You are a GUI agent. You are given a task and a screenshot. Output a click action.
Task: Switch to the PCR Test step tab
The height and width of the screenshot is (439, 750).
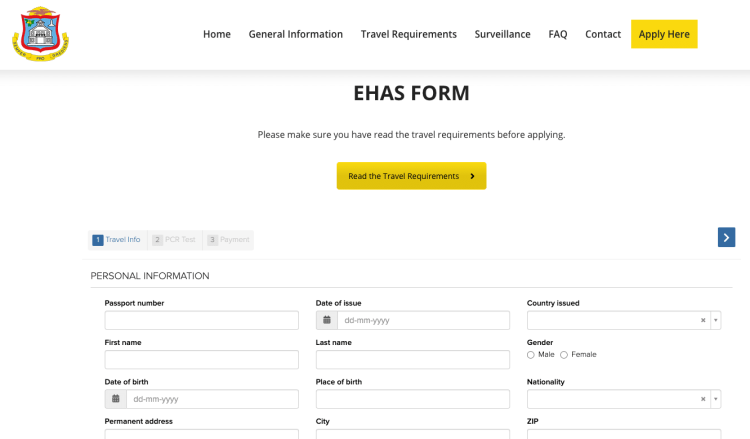click(x=174, y=240)
